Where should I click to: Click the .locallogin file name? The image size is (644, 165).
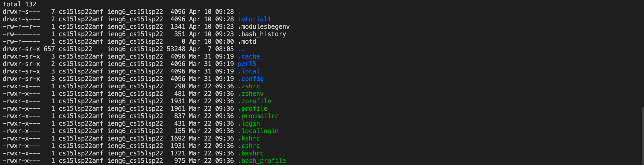258,131
